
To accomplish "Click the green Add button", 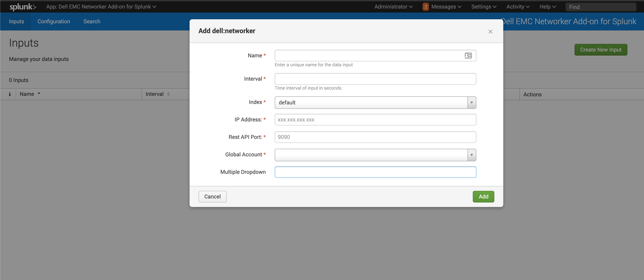I will (x=483, y=196).
